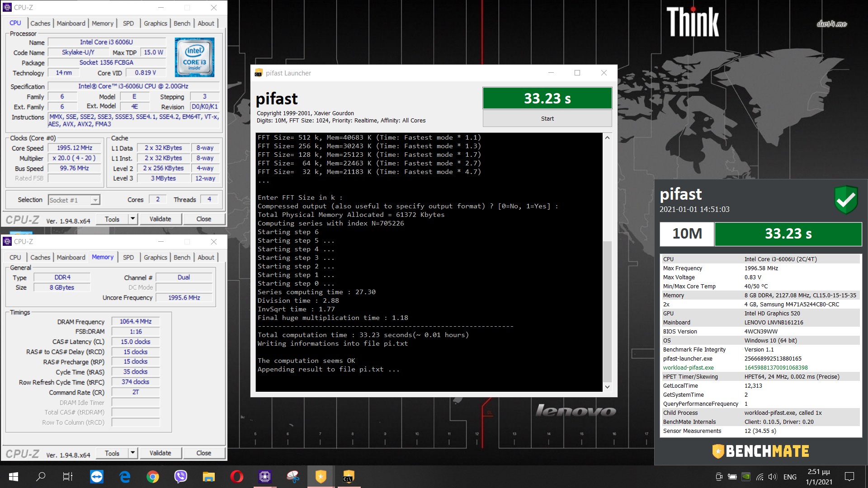Screen dimensions: 868x488
Task: Click the Threads count field in CPU-Z
Action: pyautogui.click(x=209, y=199)
